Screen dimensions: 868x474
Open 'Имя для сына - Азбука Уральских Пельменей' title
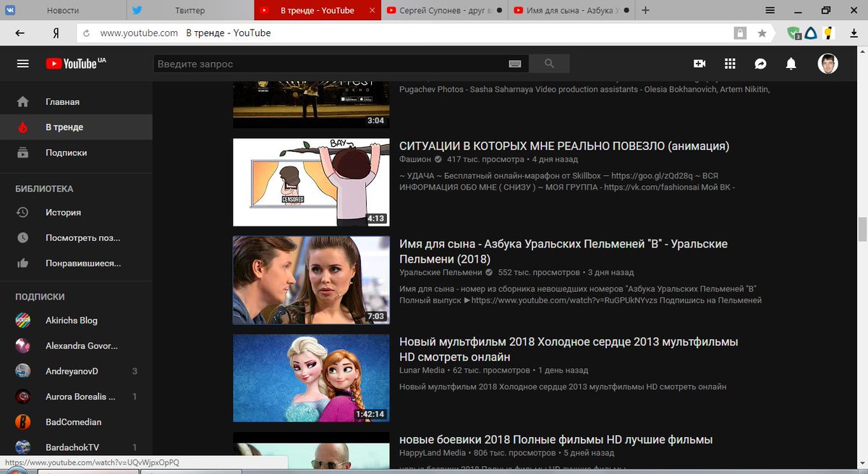pos(563,251)
